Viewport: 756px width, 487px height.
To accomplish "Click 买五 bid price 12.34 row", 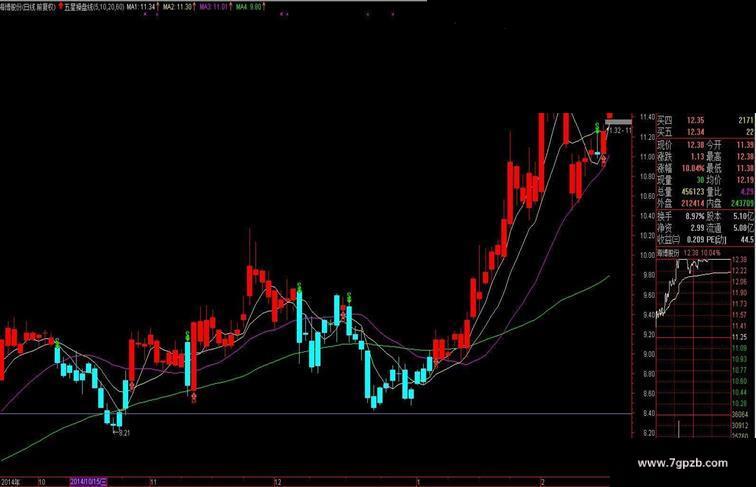I will coord(705,132).
